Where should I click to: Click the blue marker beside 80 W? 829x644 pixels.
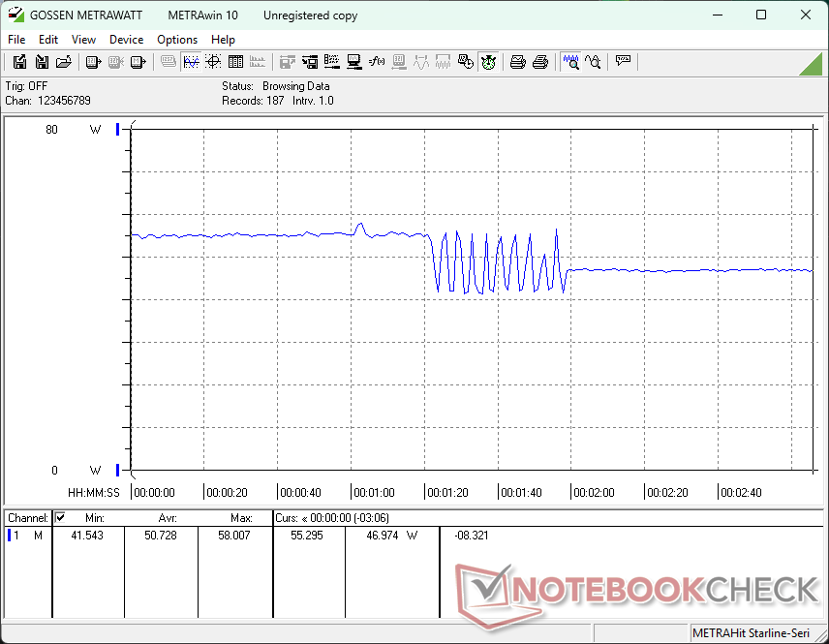pyautogui.click(x=117, y=130)
